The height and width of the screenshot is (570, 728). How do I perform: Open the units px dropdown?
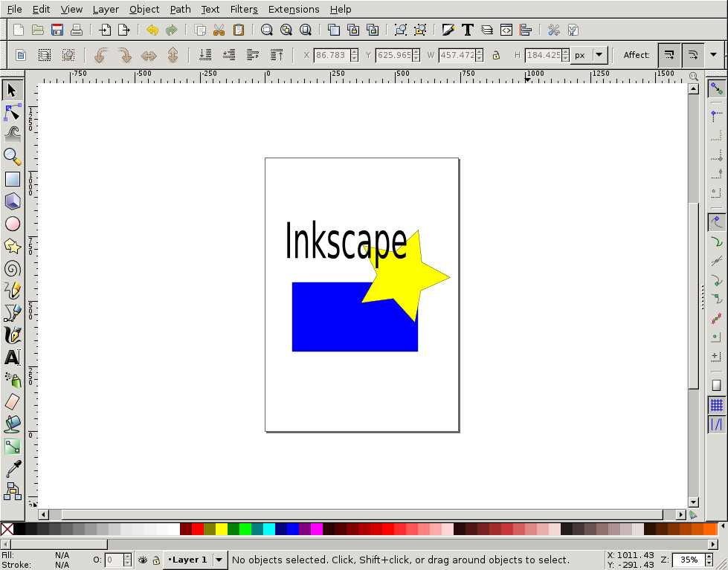589,55
